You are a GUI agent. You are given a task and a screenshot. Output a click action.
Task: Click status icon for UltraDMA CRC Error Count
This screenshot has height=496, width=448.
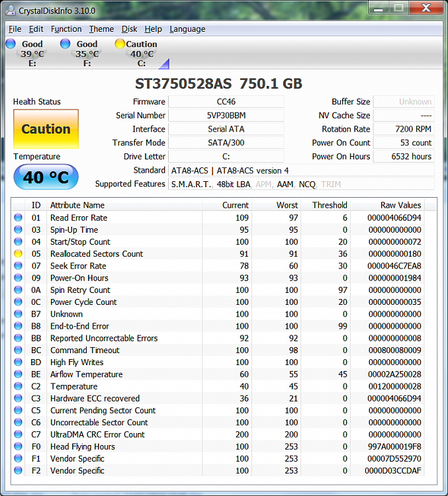18,434
